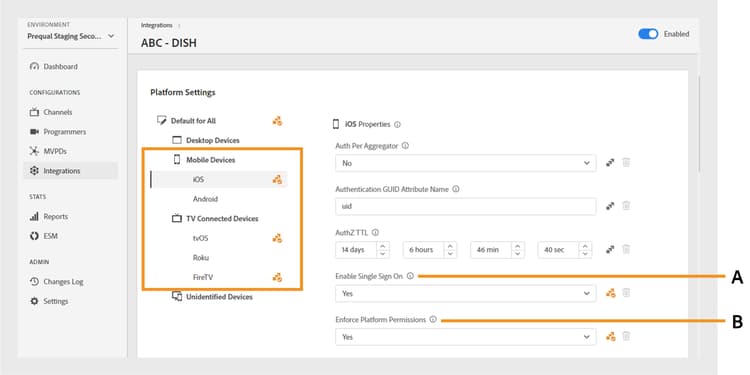The width and height of the screenshot is (750, 375).
Task: Toggle the Enabled switch off
Action: [648, 34]
